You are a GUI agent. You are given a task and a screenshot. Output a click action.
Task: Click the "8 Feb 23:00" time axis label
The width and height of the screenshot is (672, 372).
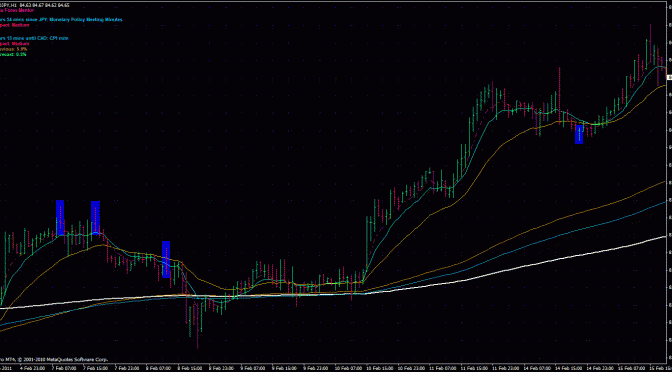(221, 368)
